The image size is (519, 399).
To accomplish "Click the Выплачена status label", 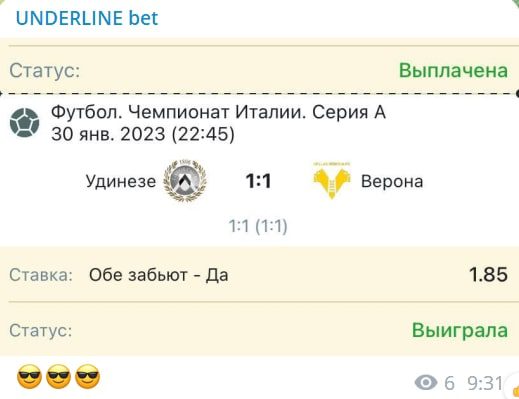I will (x=453, y=70).
